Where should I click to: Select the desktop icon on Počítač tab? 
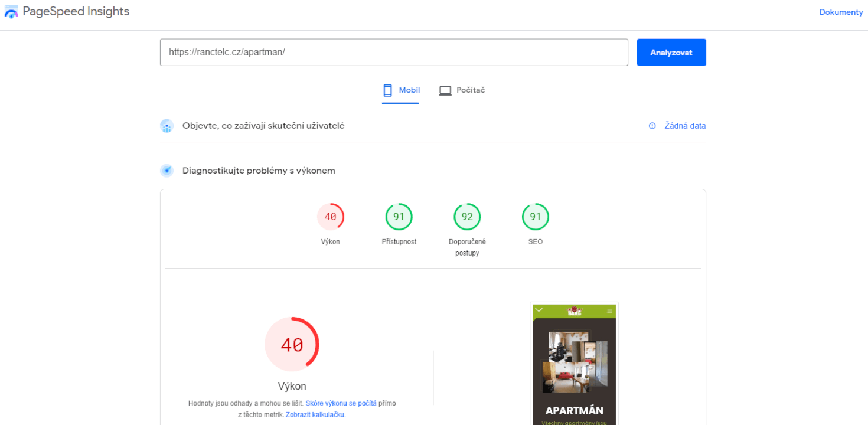[445, 90]
